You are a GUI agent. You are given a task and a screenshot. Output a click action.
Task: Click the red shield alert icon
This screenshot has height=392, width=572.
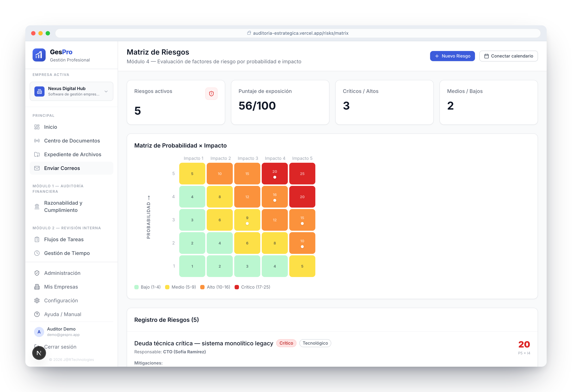211,94
